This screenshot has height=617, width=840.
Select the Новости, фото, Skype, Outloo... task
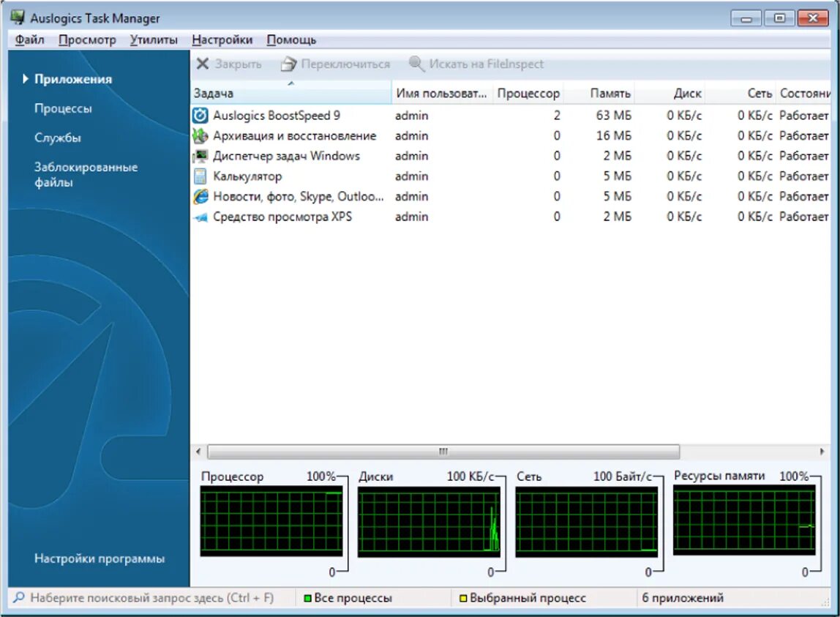pos(299,196)
